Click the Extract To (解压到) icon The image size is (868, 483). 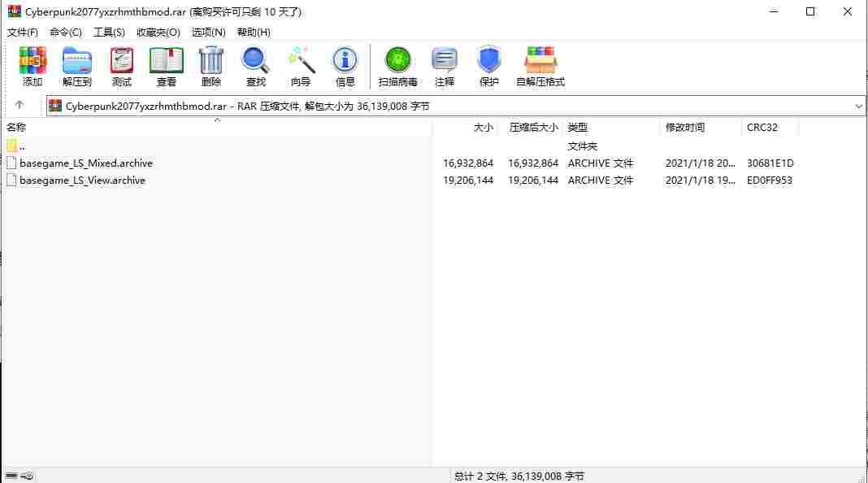pyautogui.click(x=76, y=60)
